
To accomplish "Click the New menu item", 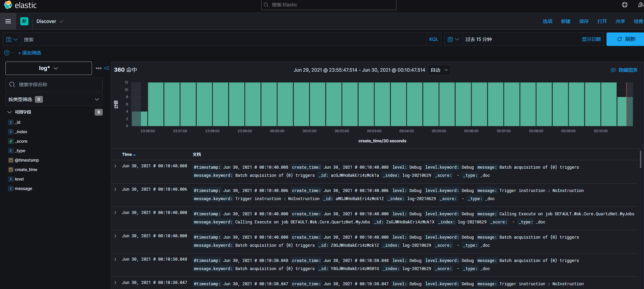I will pyautogui.click(x=566, y=21).
